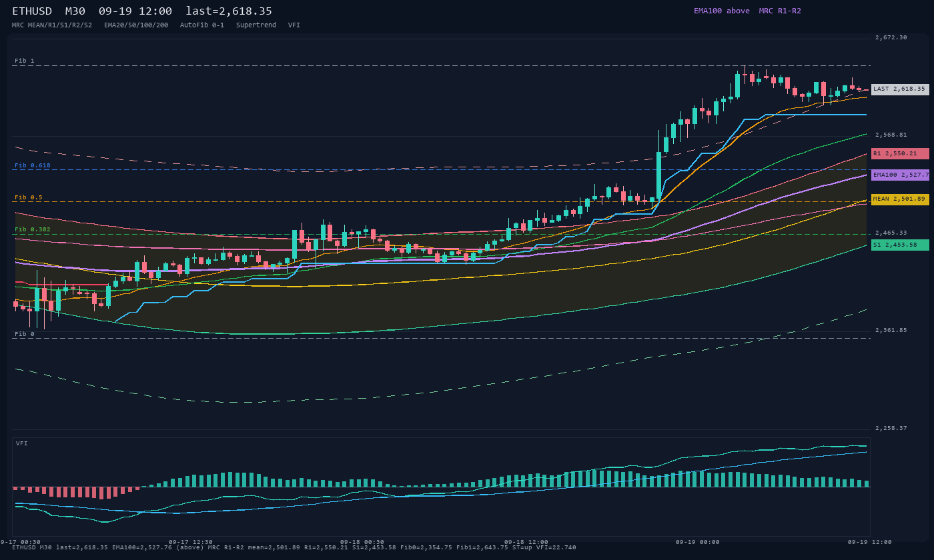This screenshot has height=560, width=934.
Task: Click the Fib 0.5 level label
Action: pyautogui.click(x=29, y=197)
